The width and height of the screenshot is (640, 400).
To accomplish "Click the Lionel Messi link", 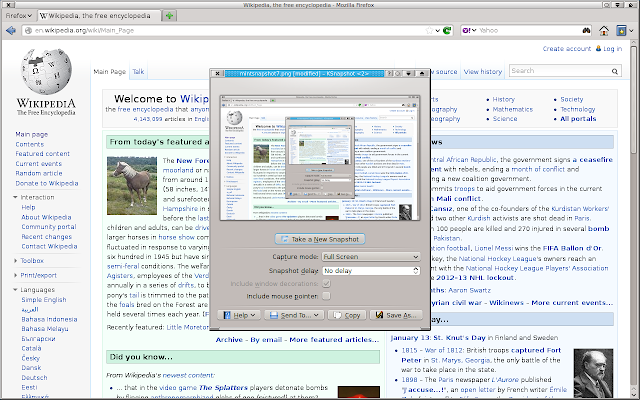I will [x=493, y=248].
